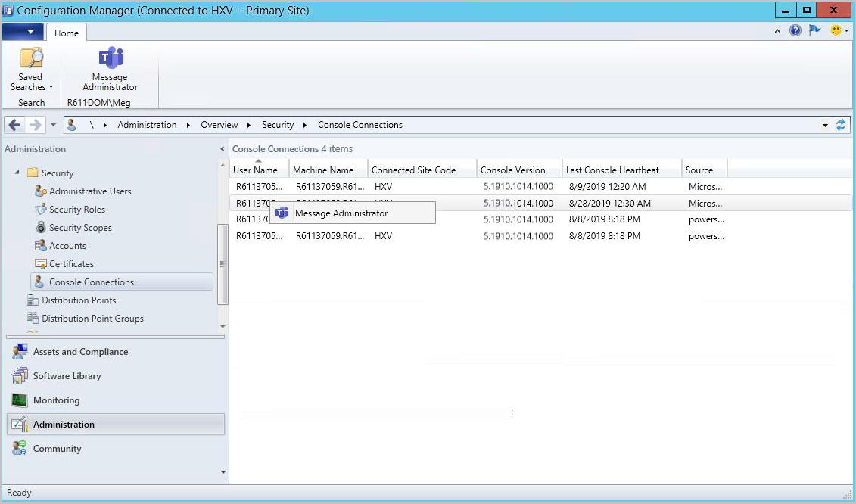856x504 pixels.
Task: Click the Security Scopes icon
Action: point(41,227)
